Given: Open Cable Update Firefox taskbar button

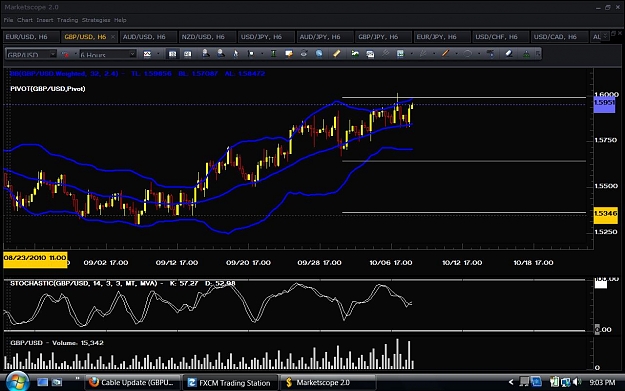Looking at the screenshot, I should point(133,383).
